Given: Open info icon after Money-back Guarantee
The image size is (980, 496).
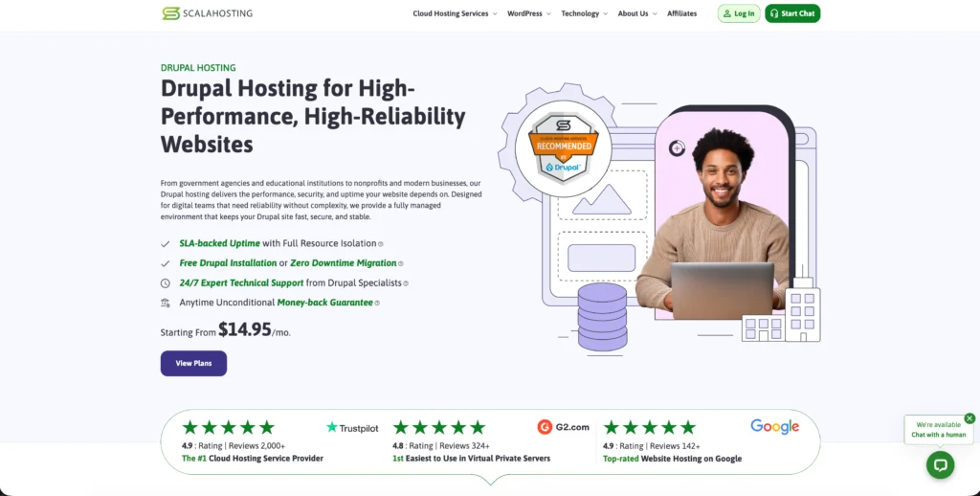Looking at the screenshot, I should pyautogui.click(x=377, y=304).
